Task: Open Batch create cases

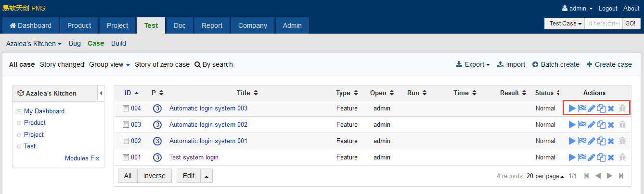Action: pos(555,64)
